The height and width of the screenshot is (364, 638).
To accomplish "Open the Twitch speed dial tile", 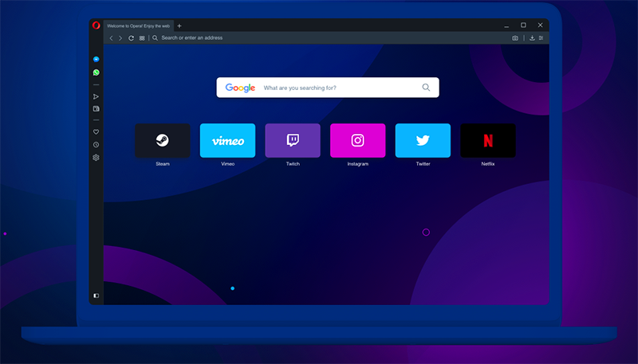I will coord(293,140).
